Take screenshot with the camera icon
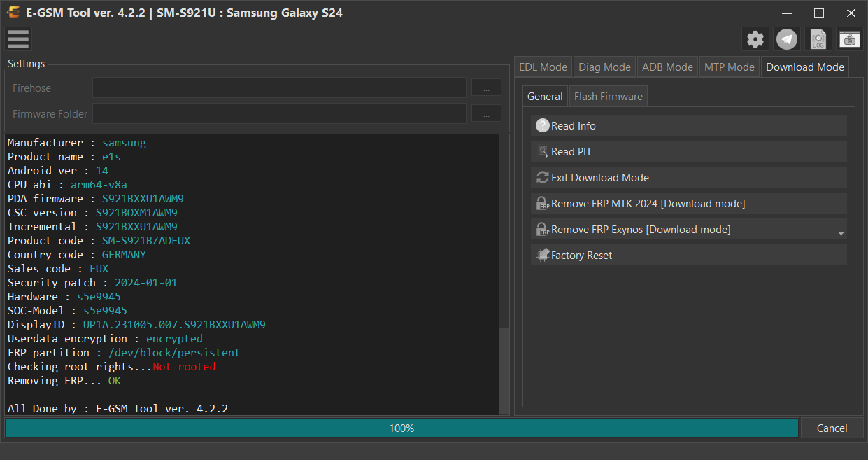This screenshot has width=868, height=460. [850, 39]
